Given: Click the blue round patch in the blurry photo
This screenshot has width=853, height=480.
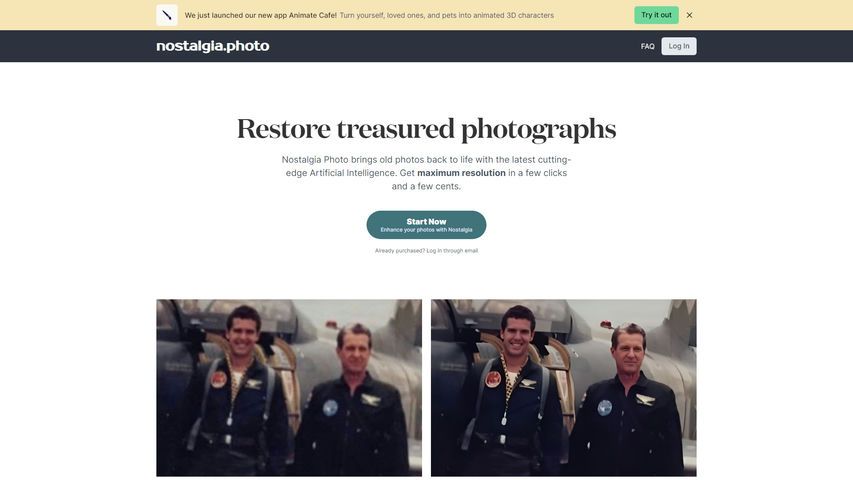Looking at the screenshot, I should [330, 408].
